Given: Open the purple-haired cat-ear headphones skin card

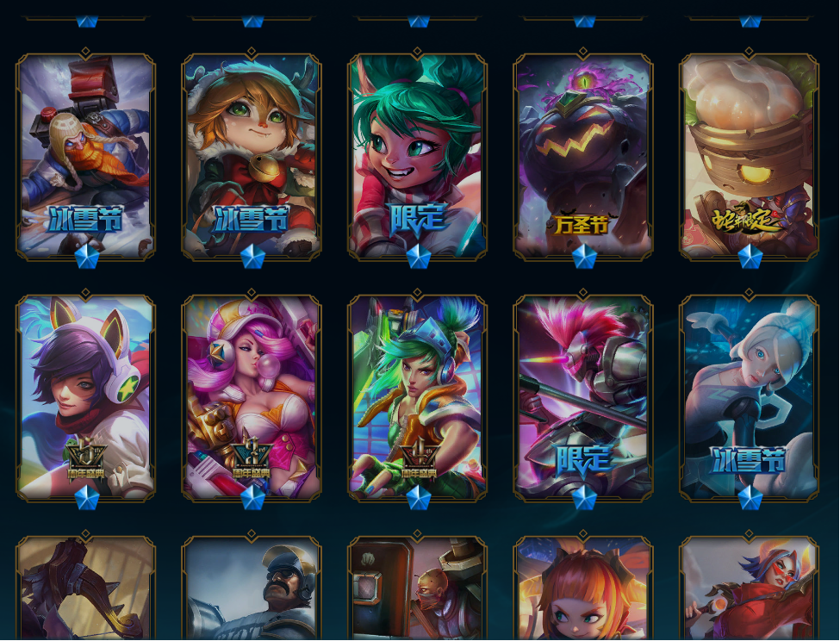Looking at the screenshot, I should (x=85, y=398).
